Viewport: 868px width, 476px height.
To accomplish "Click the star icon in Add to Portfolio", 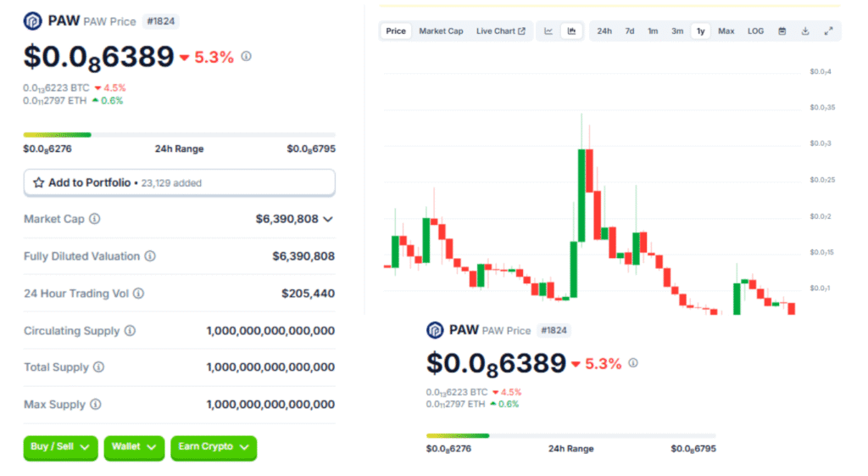I will tap(38, 182).
